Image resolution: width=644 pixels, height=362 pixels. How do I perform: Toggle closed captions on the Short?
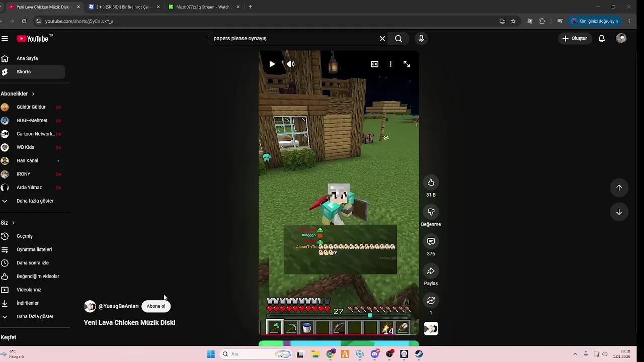374,64
